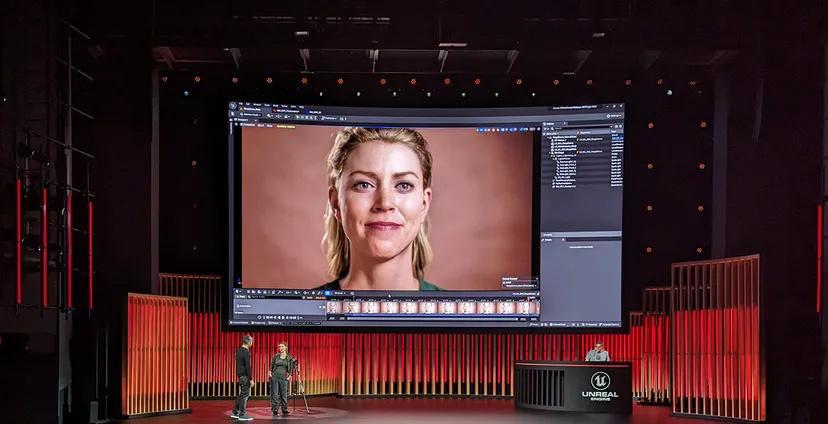
Task: Select the Viewport panel tab
Action: coord(242,120)
